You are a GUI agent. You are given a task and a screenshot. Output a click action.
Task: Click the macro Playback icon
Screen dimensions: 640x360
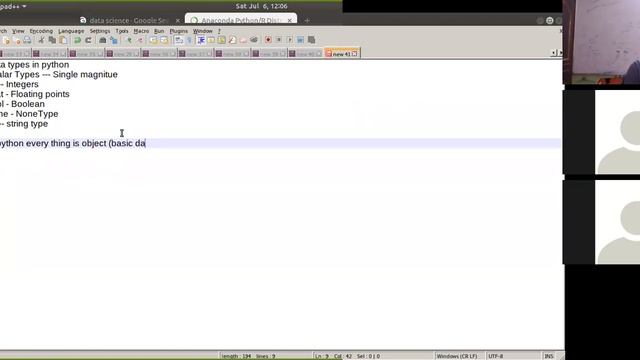[289, 40]
